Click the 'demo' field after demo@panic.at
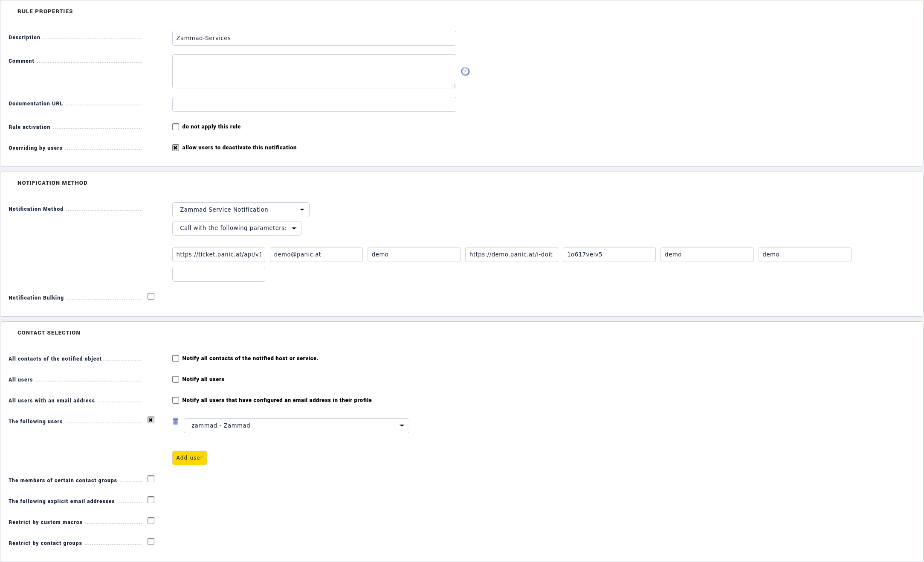 click(x=414, y=254)
